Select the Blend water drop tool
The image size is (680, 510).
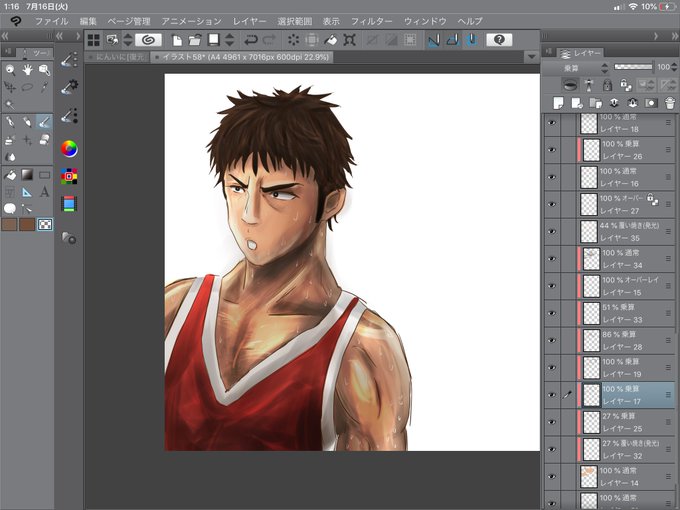point(10,157)
